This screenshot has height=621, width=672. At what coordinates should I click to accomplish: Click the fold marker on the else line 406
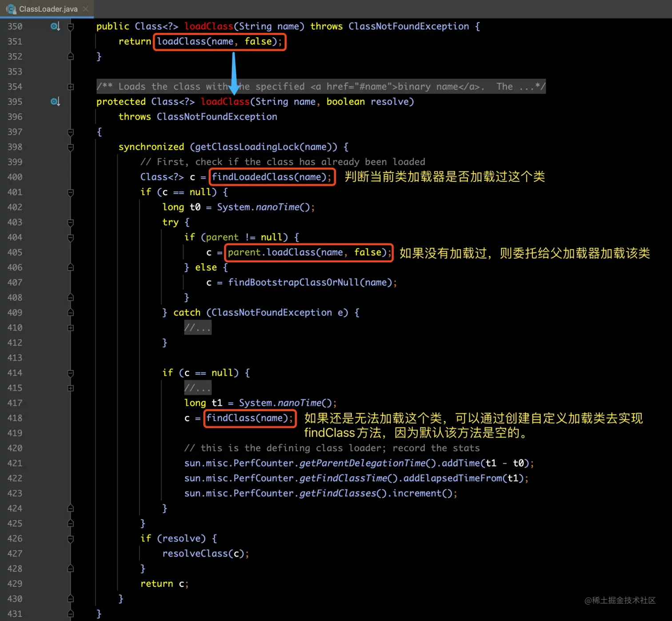pyautogui.click(x=71, y=267)
